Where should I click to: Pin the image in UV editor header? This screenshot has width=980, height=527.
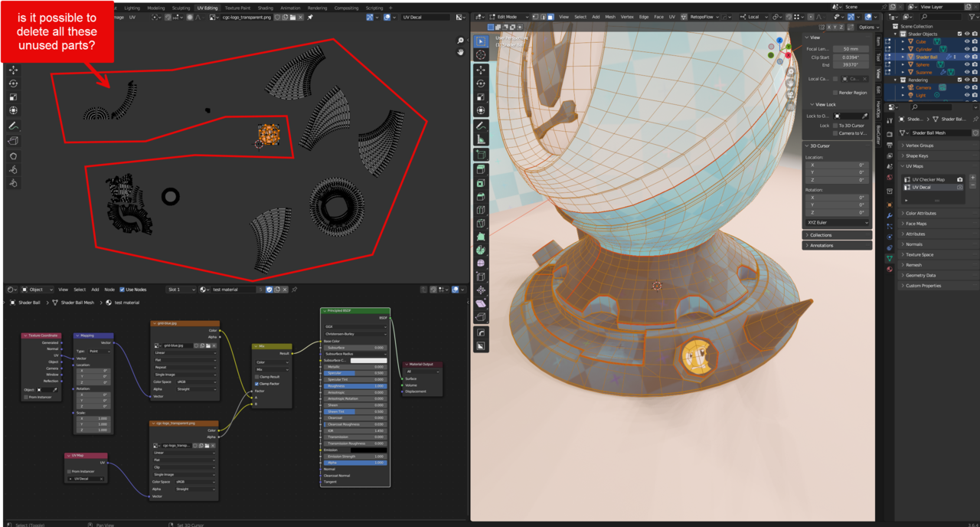[310, 17]
